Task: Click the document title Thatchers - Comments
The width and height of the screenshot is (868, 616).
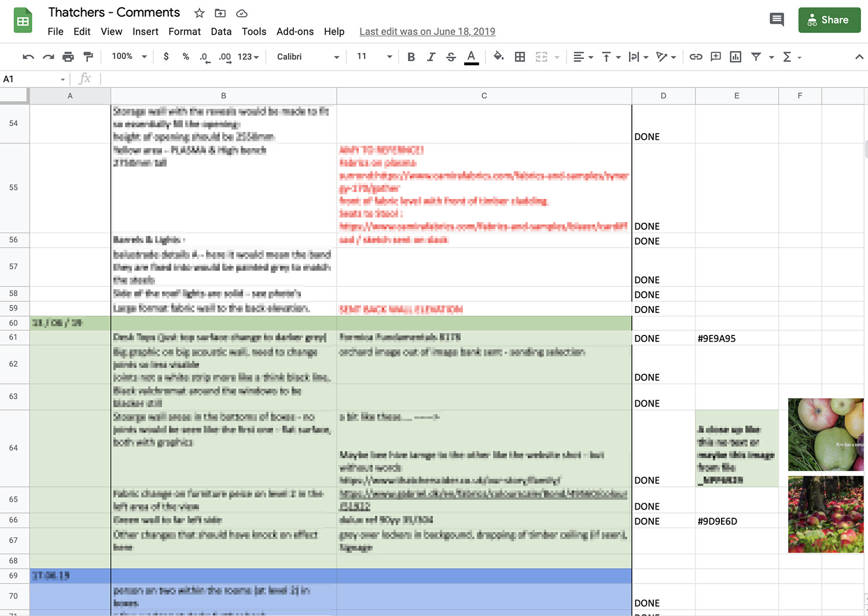Action: (x=114, y=12)
